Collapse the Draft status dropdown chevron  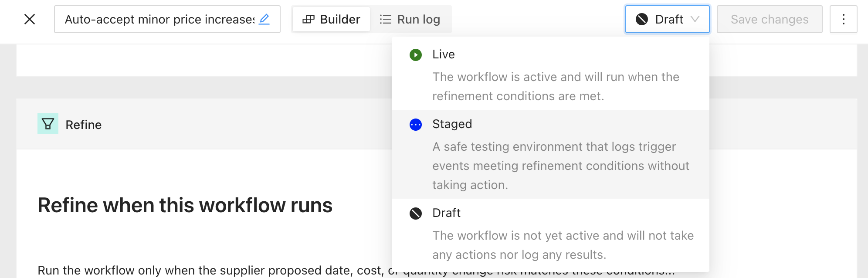pyautogui.click(x=695, y=19)
